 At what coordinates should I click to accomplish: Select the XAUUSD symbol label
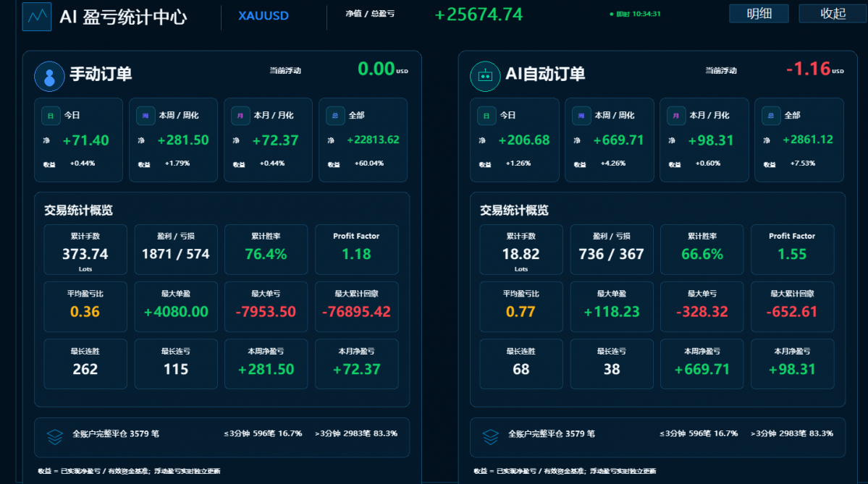click(264, 15)
